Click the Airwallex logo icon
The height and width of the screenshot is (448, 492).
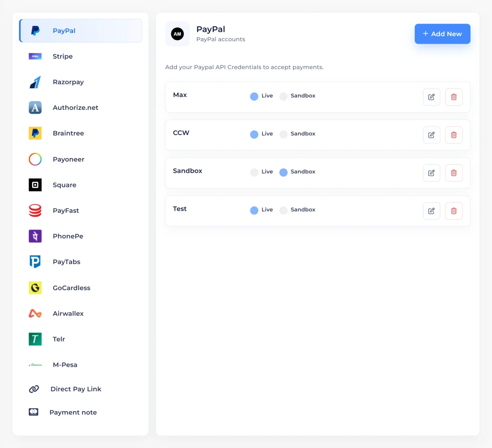coord(35,313)
